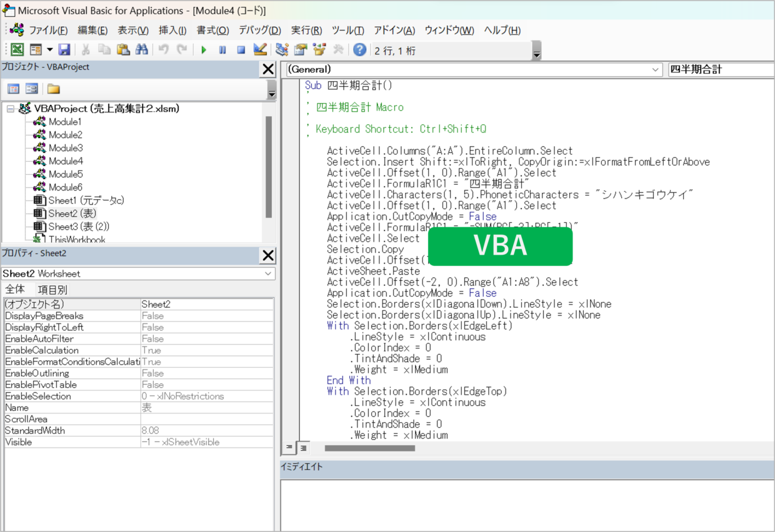Close the プロジェクト - VBAProject panel

[x=267, y=69]
